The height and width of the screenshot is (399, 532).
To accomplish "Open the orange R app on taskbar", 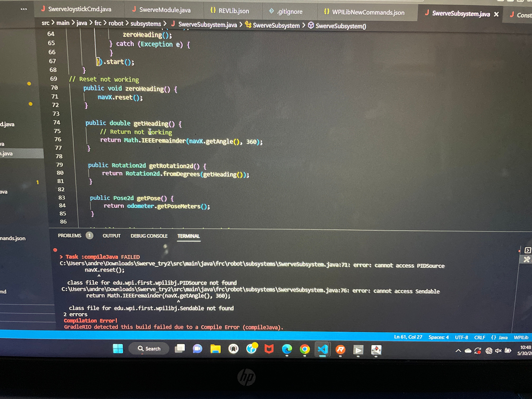I will [x=340, y=350].
